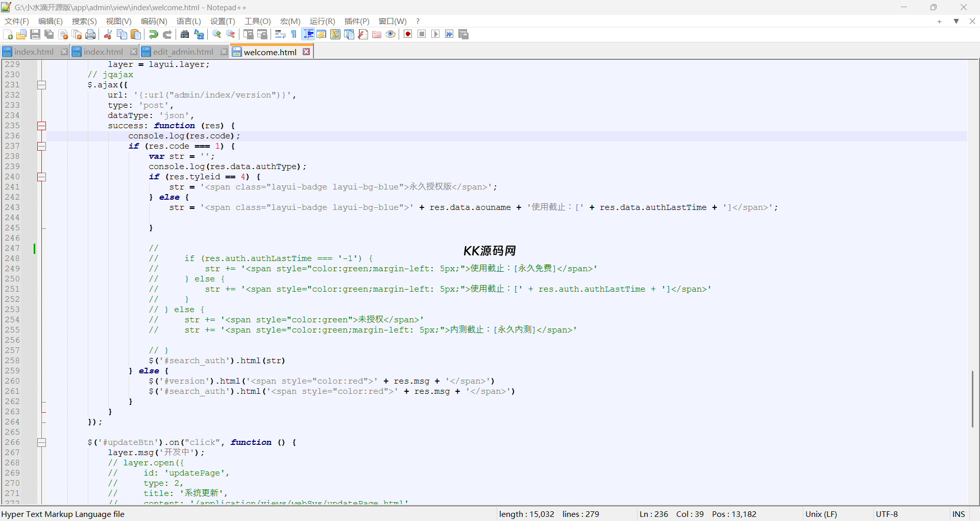The width and height of the screenshot is (980, 521).
Task: Toggle Show All Characters pilcrow button
Action: pyautogui.click(x=294, y=34)
